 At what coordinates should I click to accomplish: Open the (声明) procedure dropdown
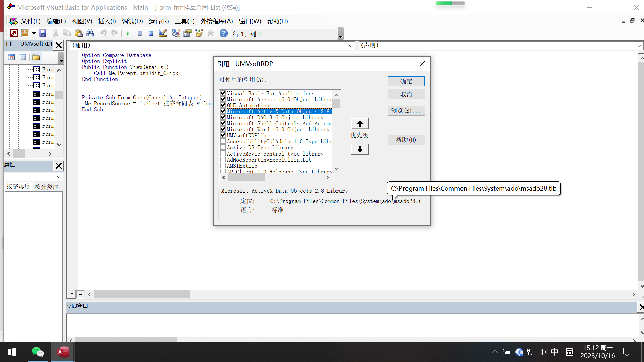coord(639,46)
